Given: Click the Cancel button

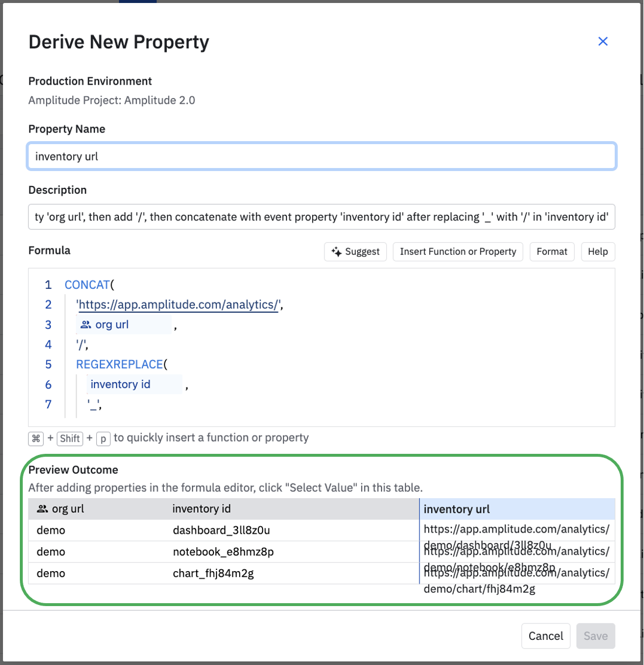Looking at the screenshot, I should point(545,636).
